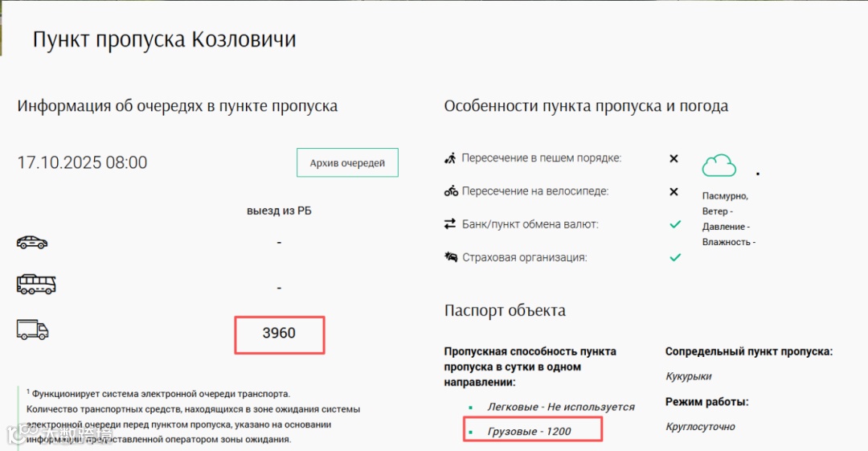Click the heading Особенности пункта пропуска и погода

coord(586,106)
